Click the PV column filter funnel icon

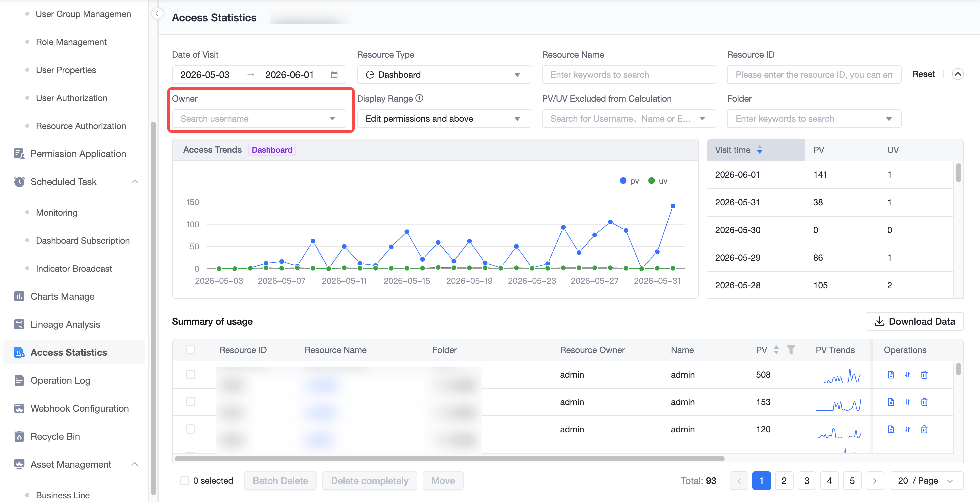click(x=791, y=349)
